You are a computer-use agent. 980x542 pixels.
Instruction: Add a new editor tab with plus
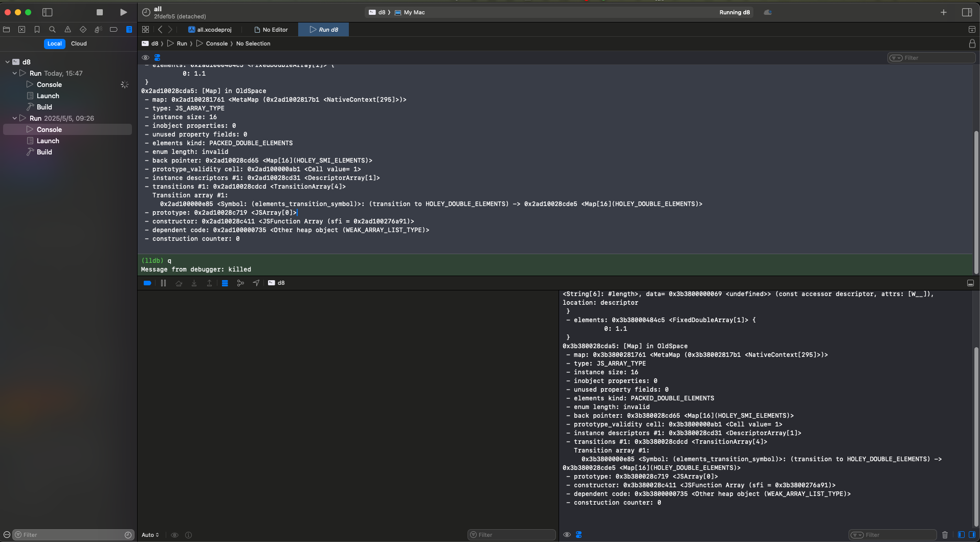click(x=944, y=12)
